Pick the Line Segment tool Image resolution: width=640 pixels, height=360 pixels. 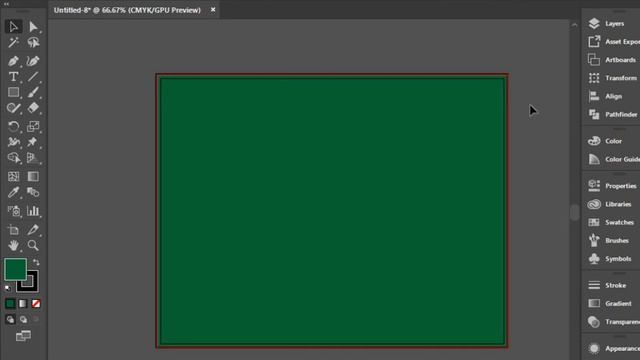[33, 76]
